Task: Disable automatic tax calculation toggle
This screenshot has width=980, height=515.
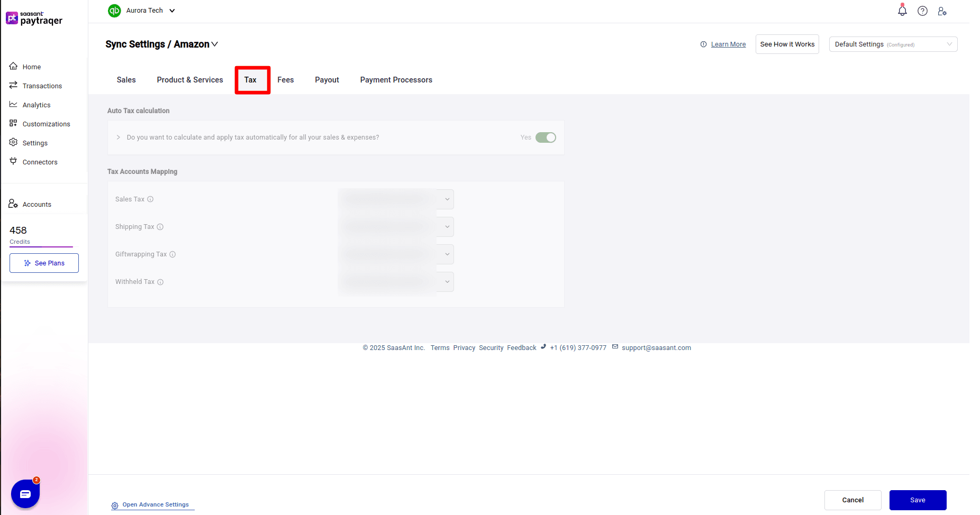Action: [546, 137]
